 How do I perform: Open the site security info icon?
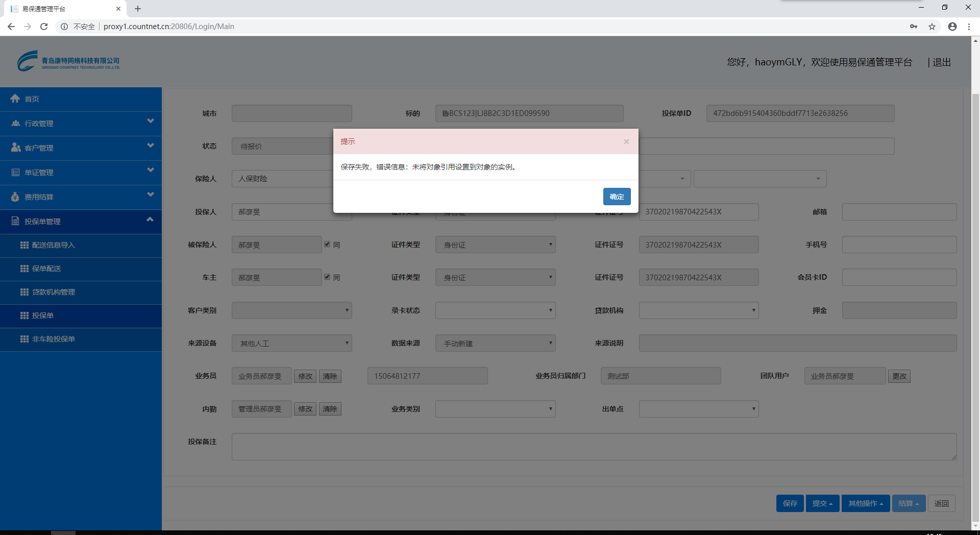pos(64,27)
